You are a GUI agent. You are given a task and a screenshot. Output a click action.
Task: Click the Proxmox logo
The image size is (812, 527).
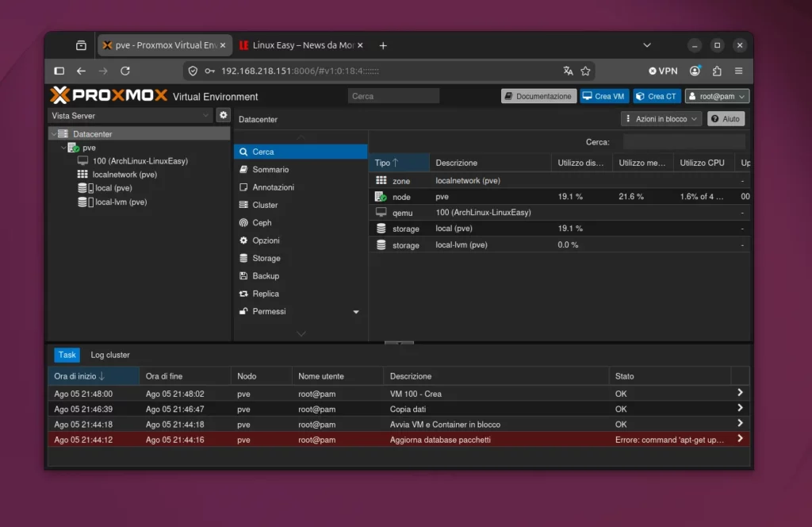109,95
